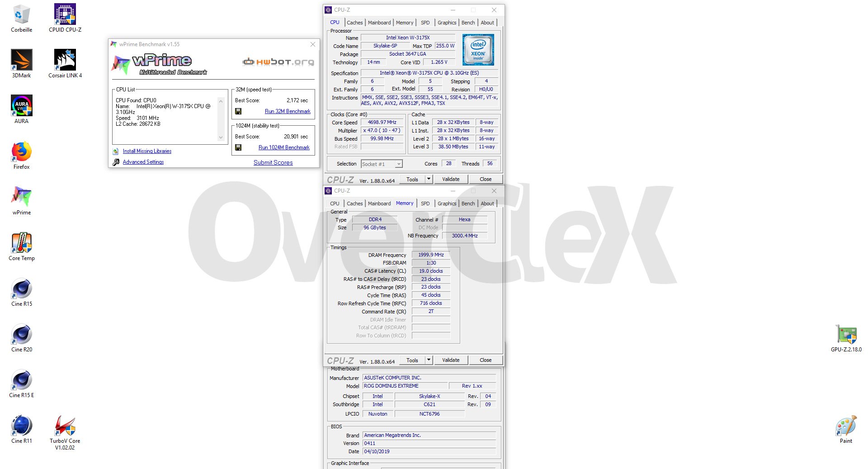Open the Paint desktop shortcut
The width and height of the screenshot is (868, 469).
846,429
